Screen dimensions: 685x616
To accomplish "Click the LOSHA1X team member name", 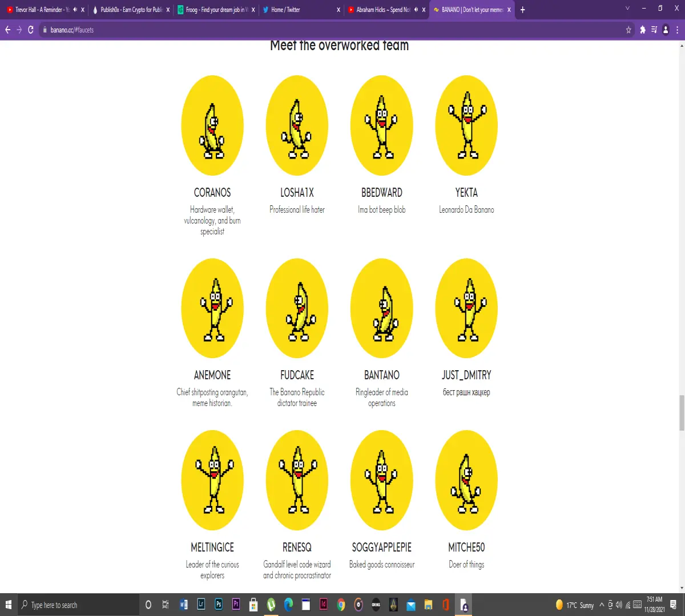I will [297, 193].
